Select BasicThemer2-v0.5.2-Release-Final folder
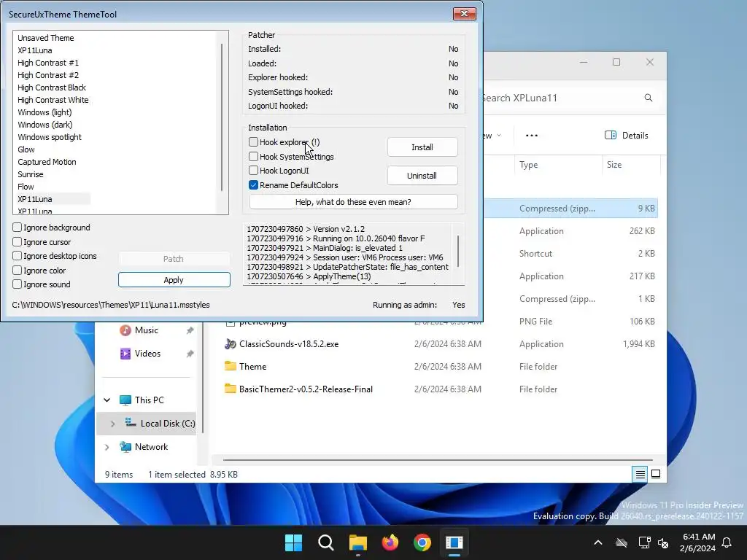747x560 pixels. coord(306,389)
